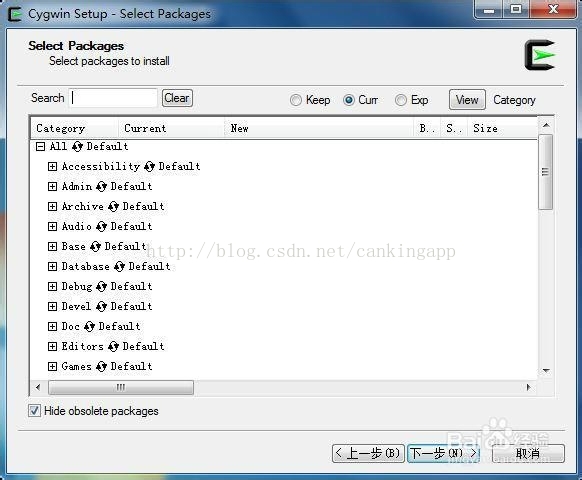The height and width of the screenshot is (480, 582).
Task: Click the cycle icon beside Admin
Action: [x=101, y=186]
